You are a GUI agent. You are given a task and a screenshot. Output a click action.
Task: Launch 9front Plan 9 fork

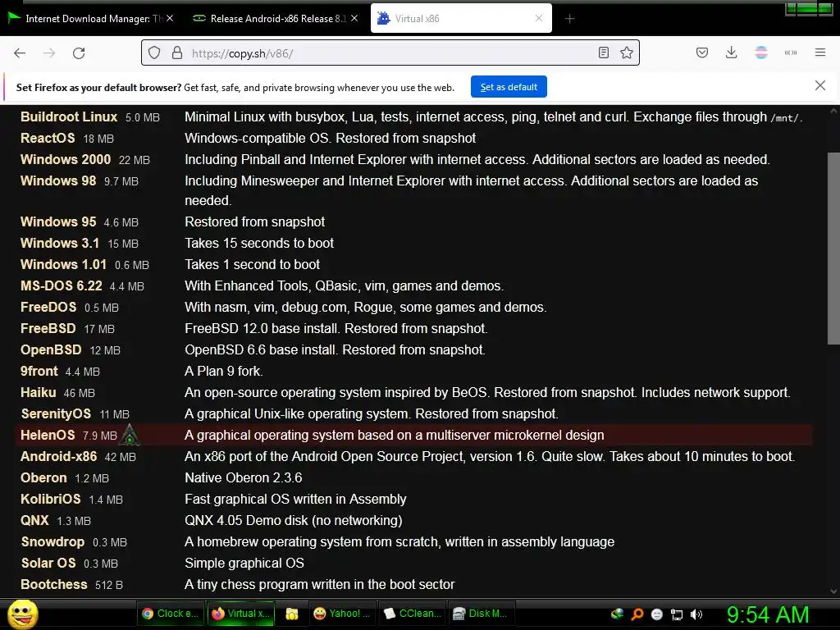pos(39,372)
